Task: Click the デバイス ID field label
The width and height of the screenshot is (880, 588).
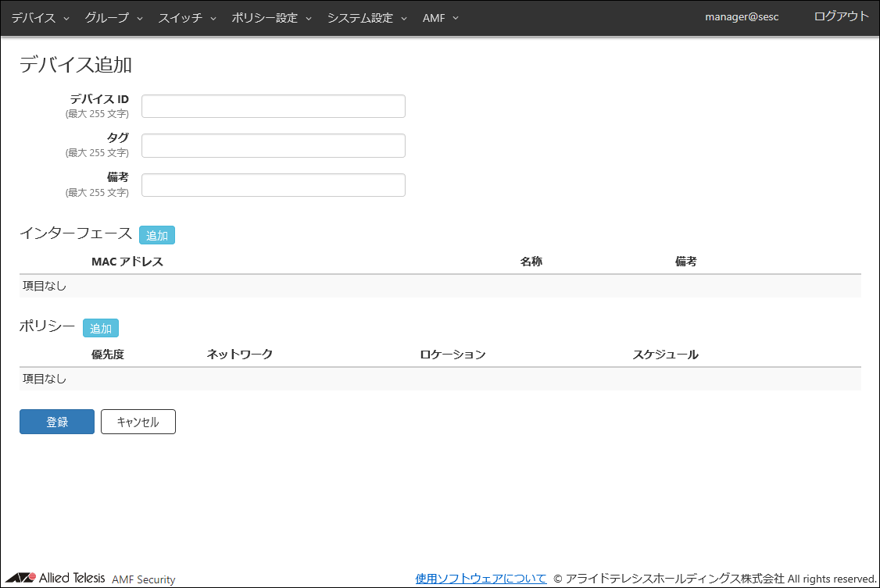Action: [x=99, y=99]
